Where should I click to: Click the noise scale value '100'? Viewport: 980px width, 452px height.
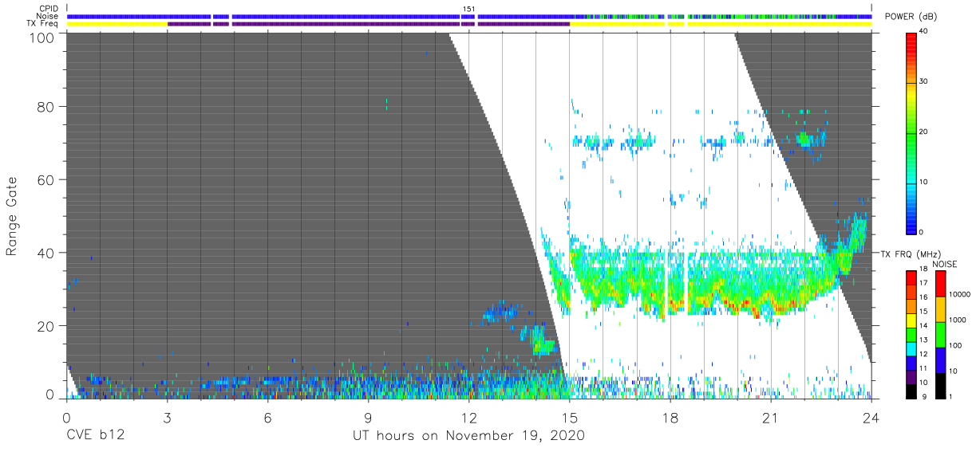pos(956,344)
